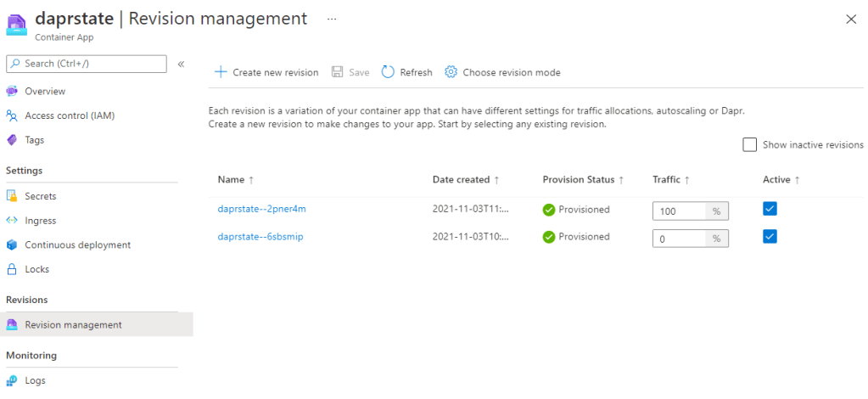Open the daprstate--2pner4m revision link
868x399 pixels.
click(260, 210)
